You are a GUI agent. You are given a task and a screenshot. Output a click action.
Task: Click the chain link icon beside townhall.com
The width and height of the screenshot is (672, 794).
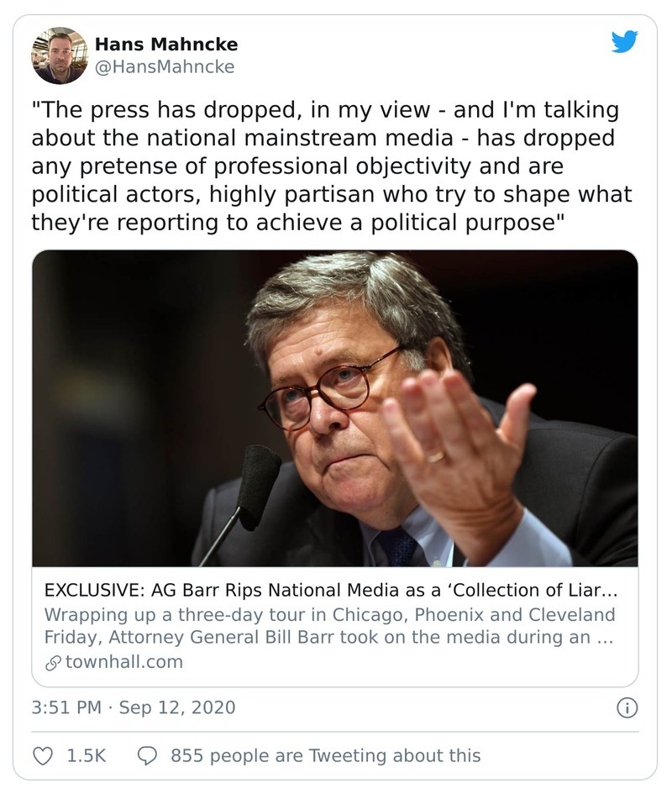tap(51, 662)
